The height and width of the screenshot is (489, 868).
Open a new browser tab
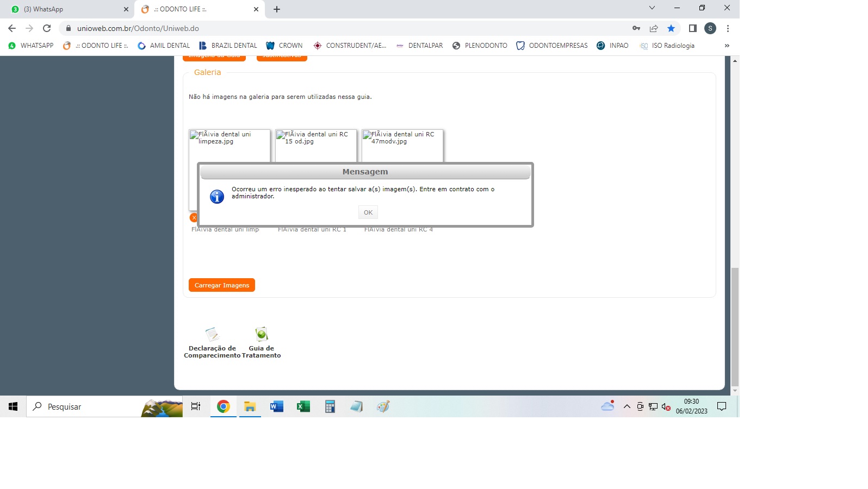[x=277, y=9]
